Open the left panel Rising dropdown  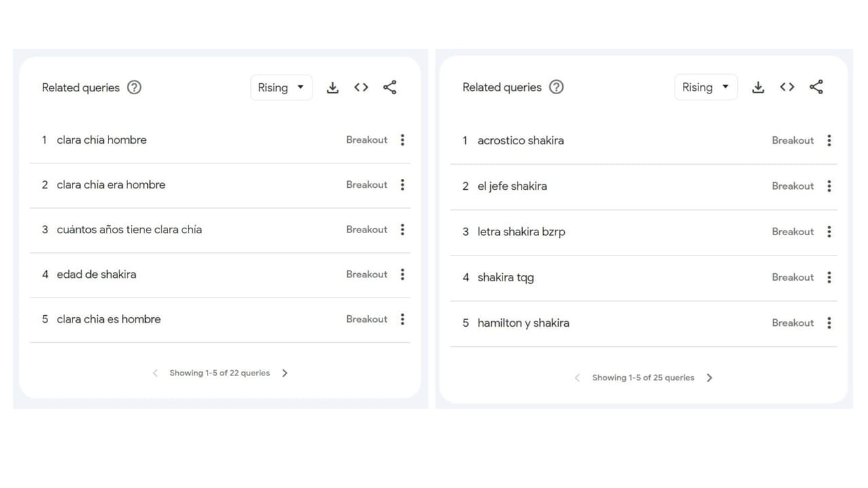[x=281, y=87]
